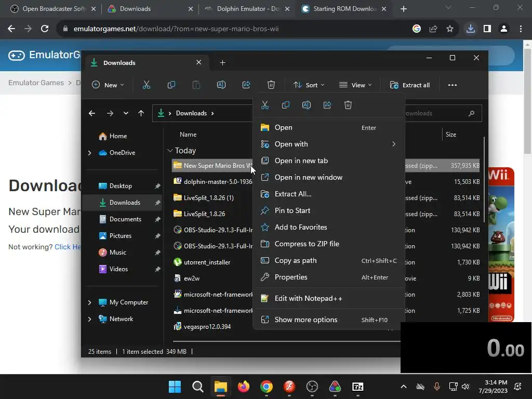Choose Copy as path
This screenshot has height=399, width=532.
[328, 261]
